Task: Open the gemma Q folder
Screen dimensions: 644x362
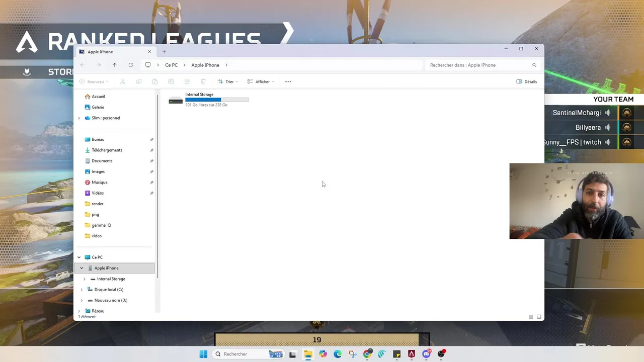Action: (x=101, y=225)
